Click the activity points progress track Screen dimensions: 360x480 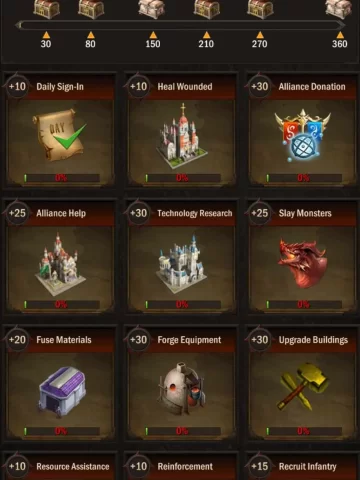click(180, 25)
